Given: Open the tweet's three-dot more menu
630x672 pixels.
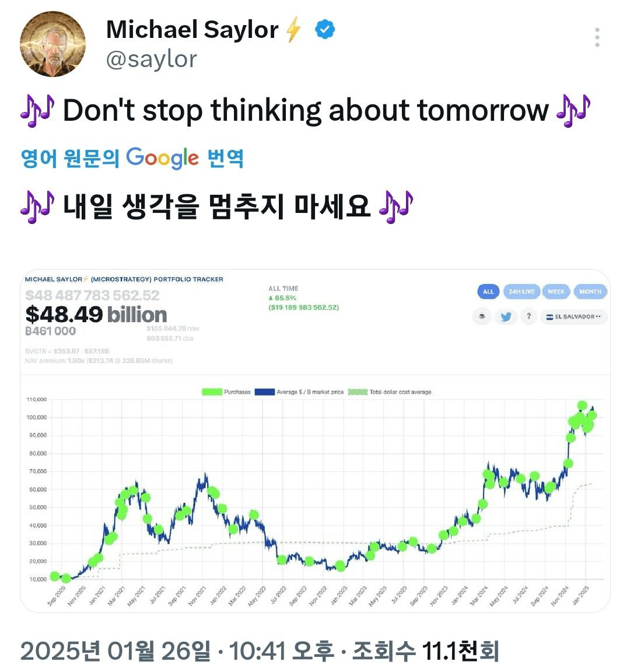Looking at the screenshot, I should (597, 37).
